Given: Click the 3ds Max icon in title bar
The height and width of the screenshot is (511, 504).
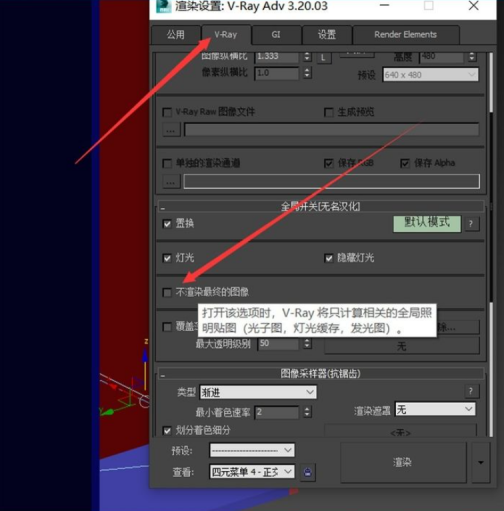Looking at the screenshot, I should (163, 6).
